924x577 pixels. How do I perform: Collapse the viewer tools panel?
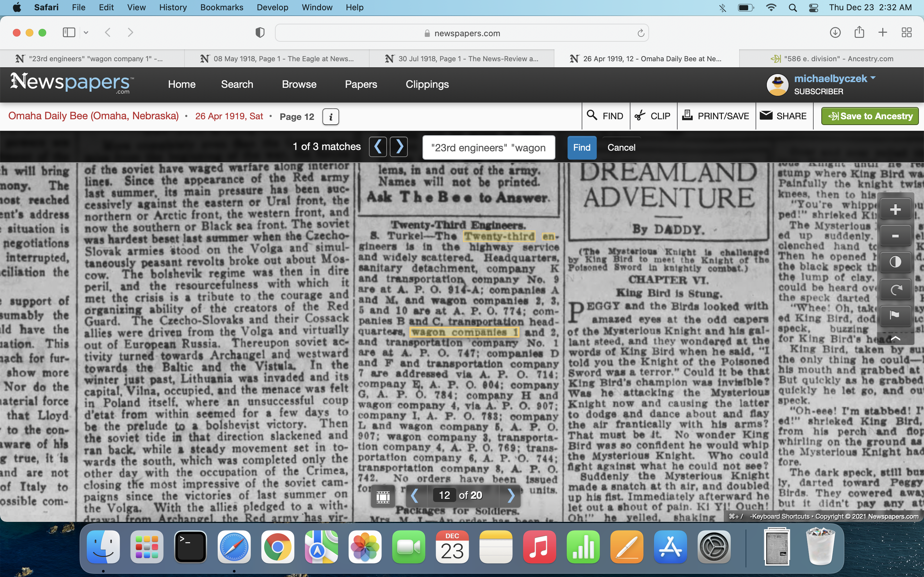pos(895,339)
